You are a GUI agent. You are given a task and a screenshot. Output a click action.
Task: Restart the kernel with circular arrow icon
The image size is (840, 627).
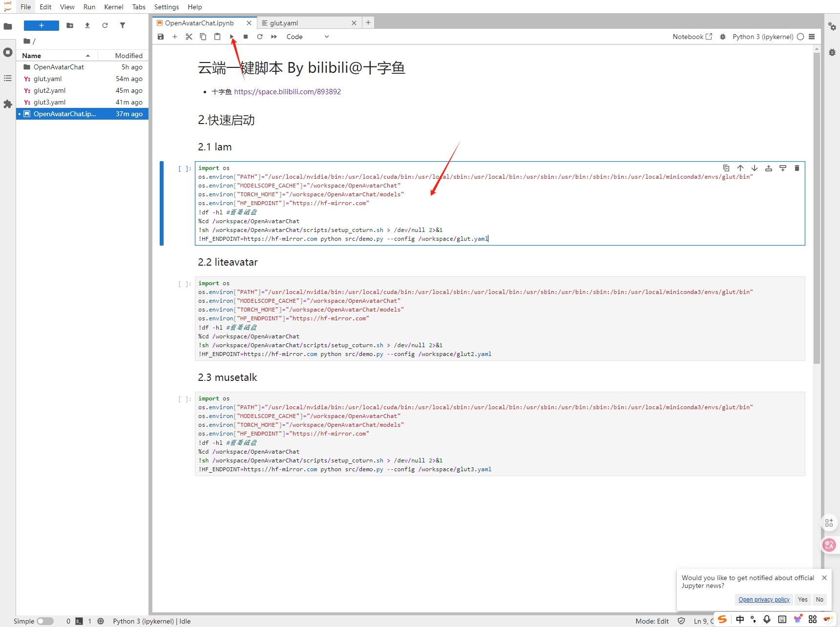(260, 37)
